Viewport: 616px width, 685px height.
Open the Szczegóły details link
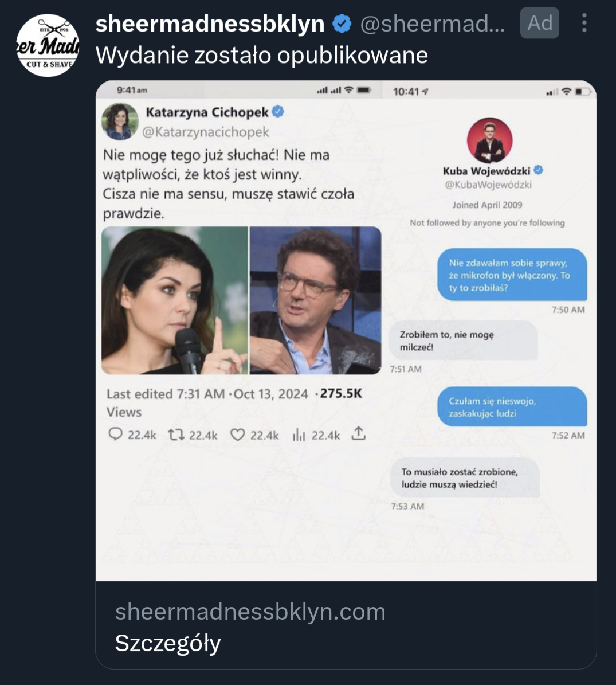[168, 643]
